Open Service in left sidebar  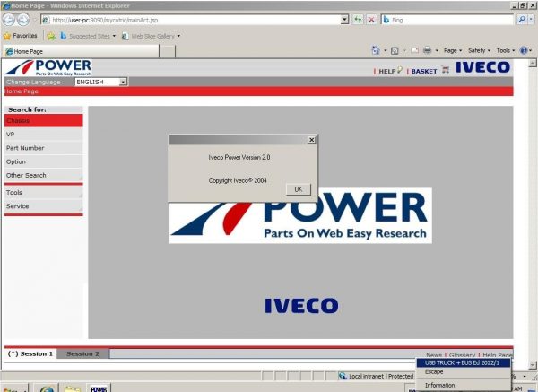click(x=43, y=206)
